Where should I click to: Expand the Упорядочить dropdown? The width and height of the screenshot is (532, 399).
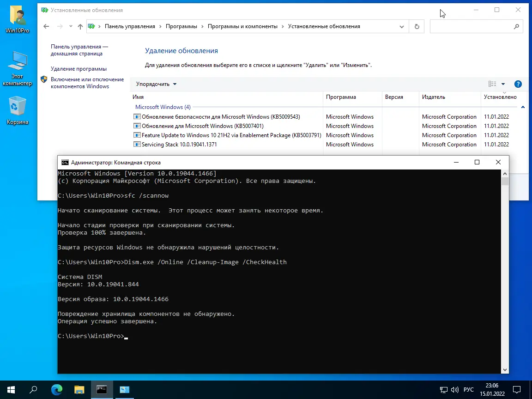pyautogui.click(x=156, y=84)
